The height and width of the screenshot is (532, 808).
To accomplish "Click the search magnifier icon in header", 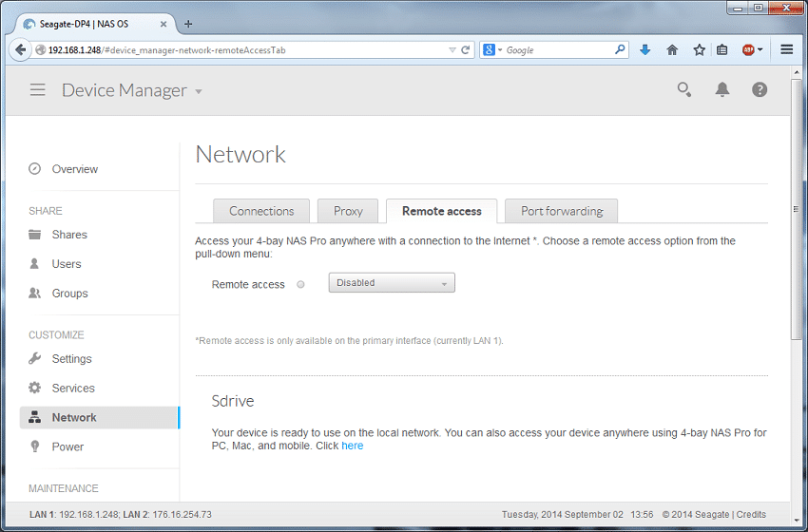I will click(x=683, y=89).
